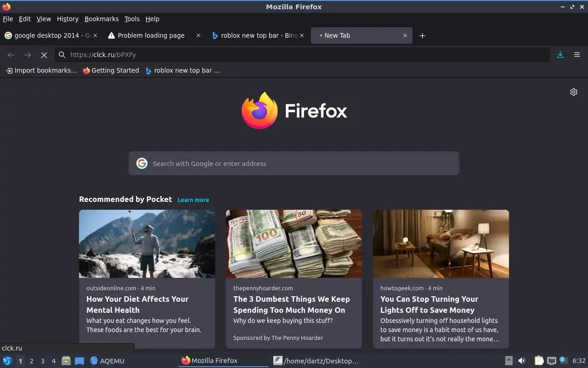Stop loading the page
Screen dimensions: 588x368
(x=44, y=55)
